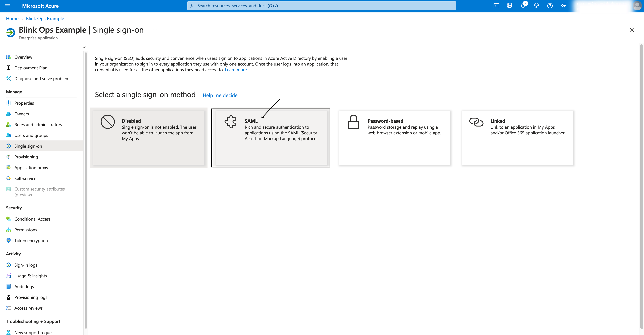Open the Azure portal hamburger menu
Image resolution: width=644 pixels, height=335 pixels.
(7, 6)
